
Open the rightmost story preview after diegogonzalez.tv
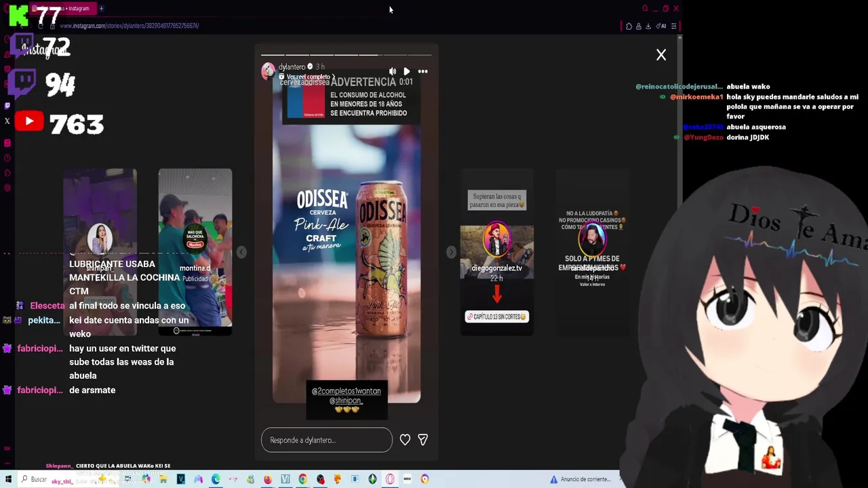click(592, 252)
